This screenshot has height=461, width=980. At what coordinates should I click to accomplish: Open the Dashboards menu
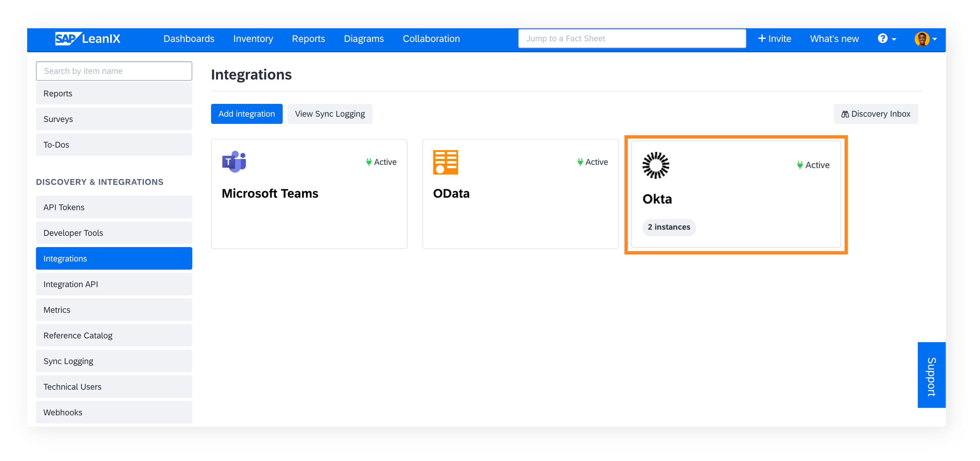tap(189, 38)
